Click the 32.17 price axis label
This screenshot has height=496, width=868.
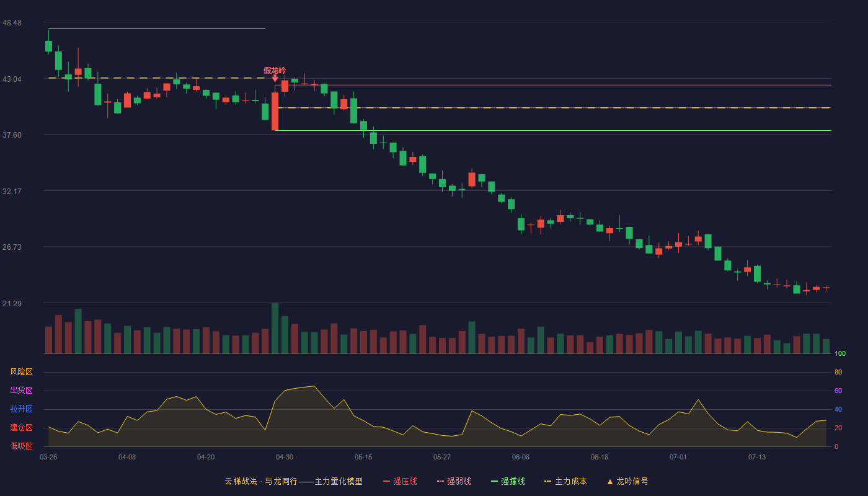click(x=12, y=192)
